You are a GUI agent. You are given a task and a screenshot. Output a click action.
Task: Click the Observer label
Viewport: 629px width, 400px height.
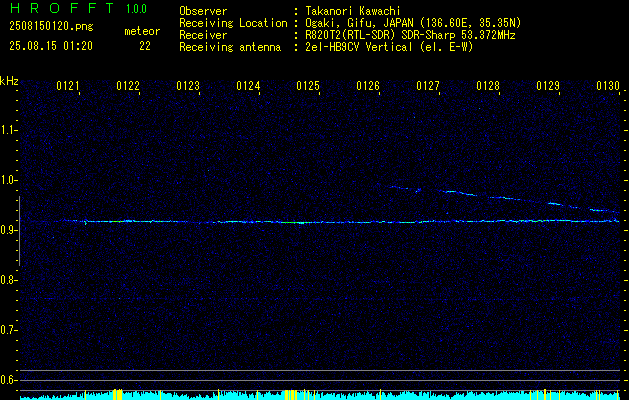pos(203,11)
